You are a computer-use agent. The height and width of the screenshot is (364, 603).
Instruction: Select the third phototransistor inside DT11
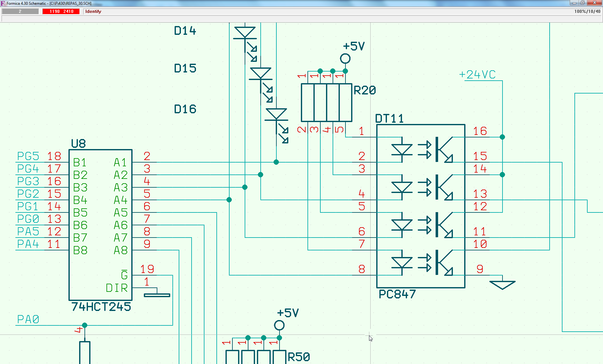tap(444, 225)
